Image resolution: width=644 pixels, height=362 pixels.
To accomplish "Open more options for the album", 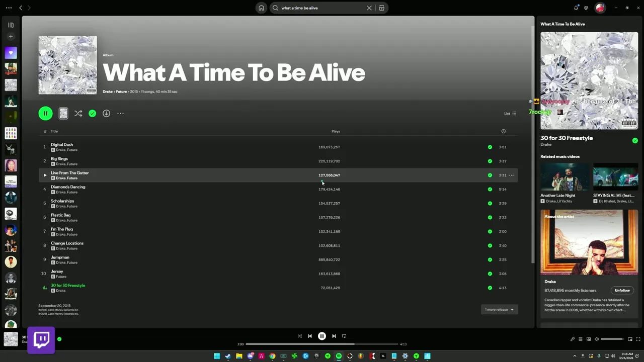I will 120,114.
